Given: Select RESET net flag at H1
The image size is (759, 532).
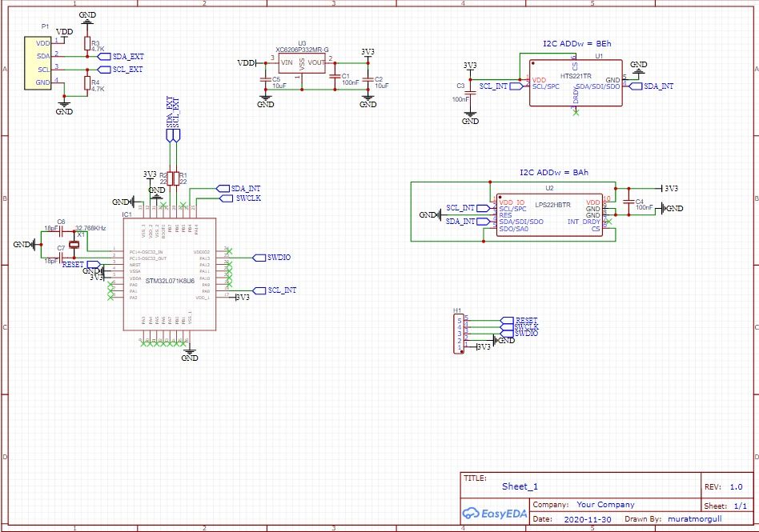Looking at the screenshot, I should (x=519, y=320).
